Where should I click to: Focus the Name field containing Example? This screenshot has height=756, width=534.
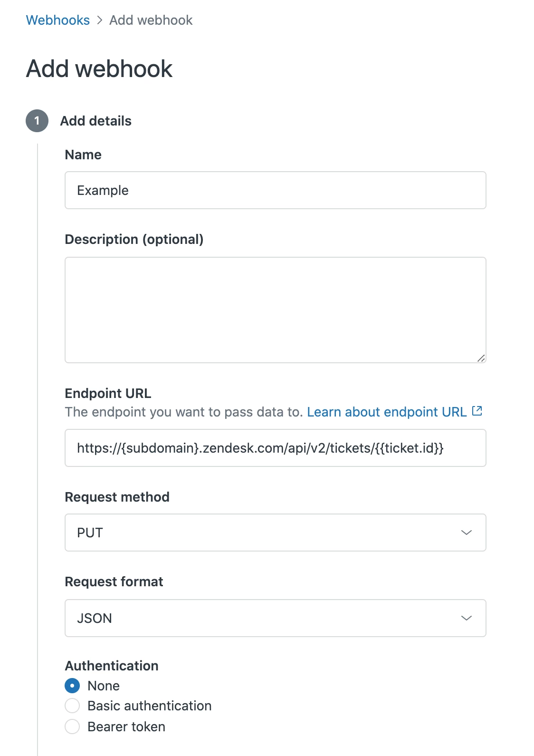[x=275, y=190]
